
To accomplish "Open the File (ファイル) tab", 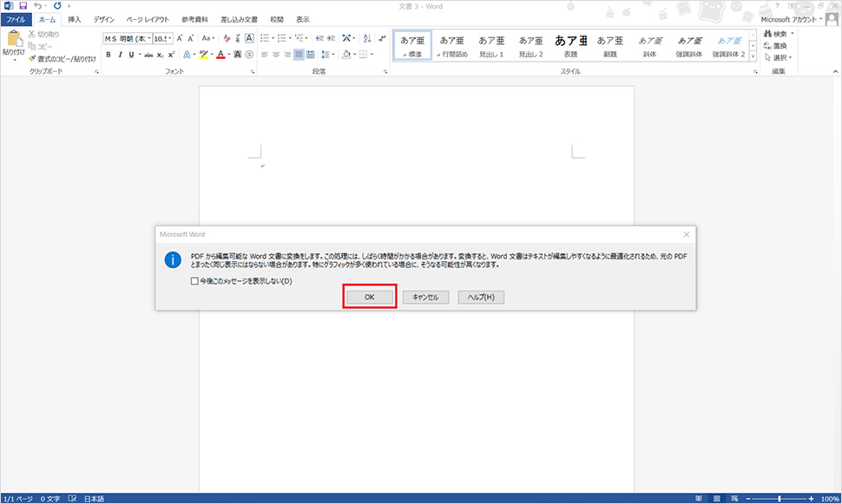I will coord(16,20).
